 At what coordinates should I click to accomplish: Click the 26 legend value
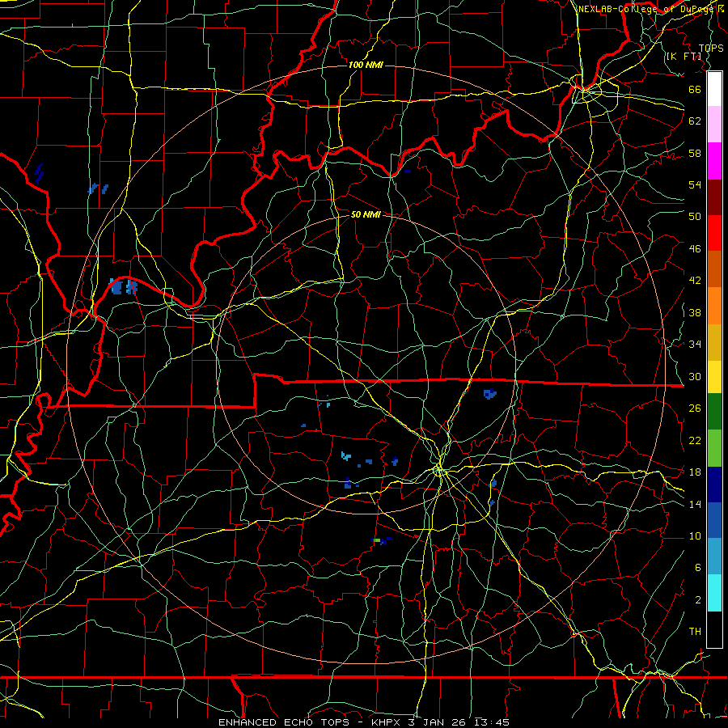[695, 408]
